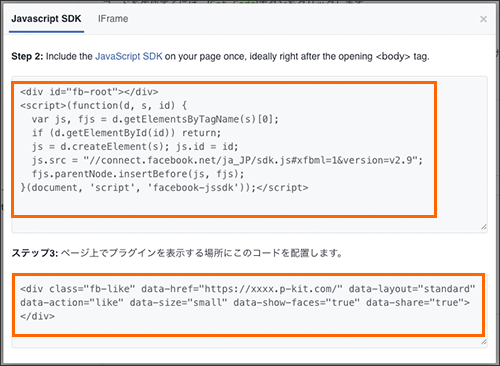Click the empty area below the SDK script
500x366 pixels.
pyautogui.click(x=223, y=205)
